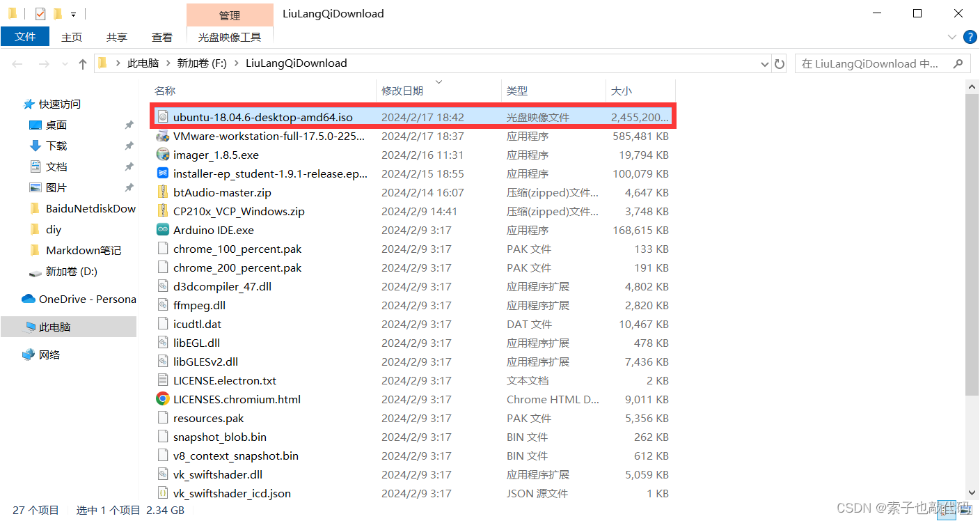Select the libGLESv2.dll file name
This screenshot has width=980, height=521.
205,361
